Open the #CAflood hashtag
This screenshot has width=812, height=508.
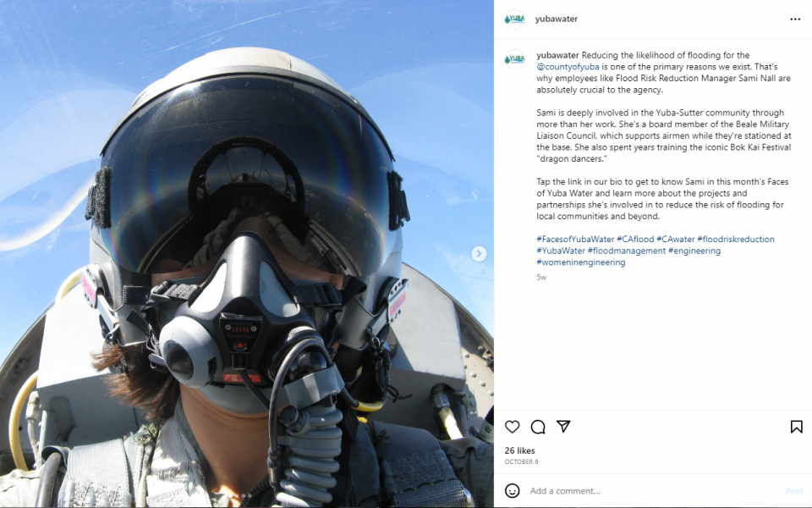[x=635, y=239]
